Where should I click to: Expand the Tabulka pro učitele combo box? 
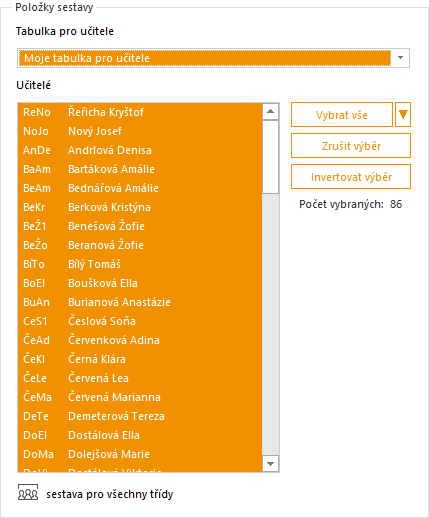400,58
